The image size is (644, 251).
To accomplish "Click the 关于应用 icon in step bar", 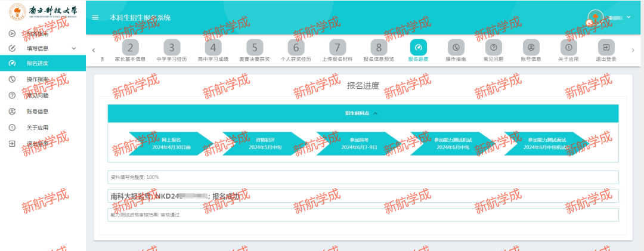I will (569, 47).
